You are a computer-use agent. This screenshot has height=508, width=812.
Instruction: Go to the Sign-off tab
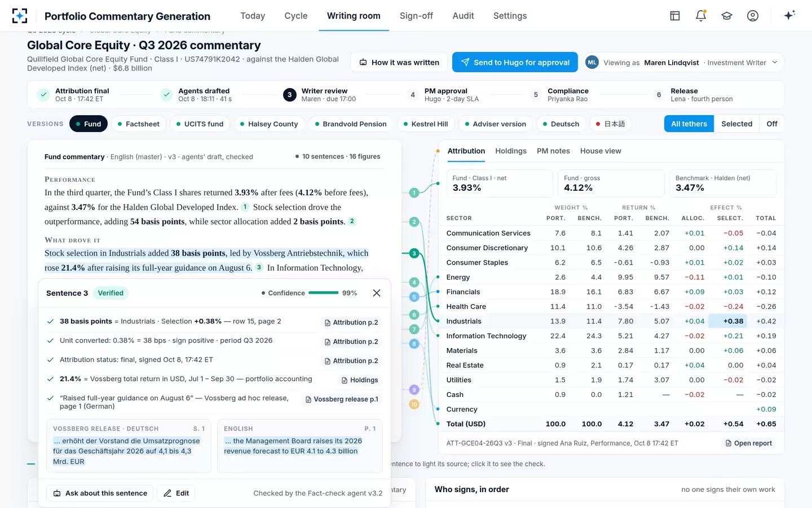pyautogui.click(x=416, y=16)
